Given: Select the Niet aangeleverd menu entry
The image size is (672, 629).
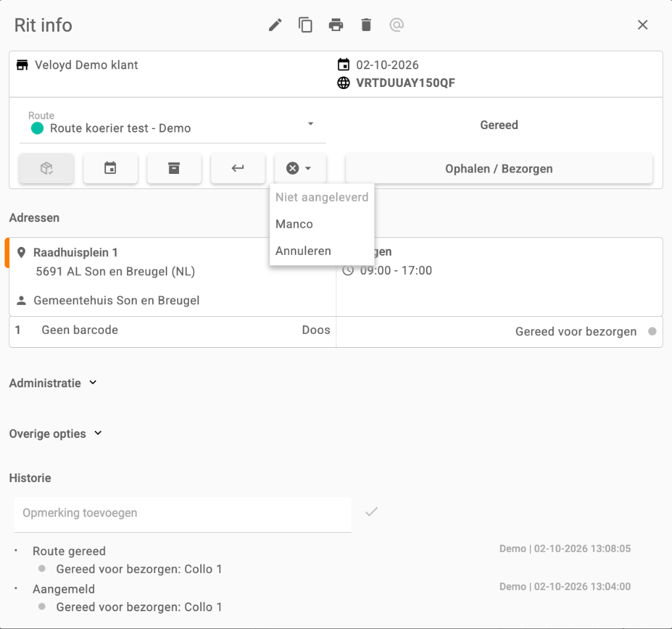Looking at the screenshot, I should tap(322, 197).
